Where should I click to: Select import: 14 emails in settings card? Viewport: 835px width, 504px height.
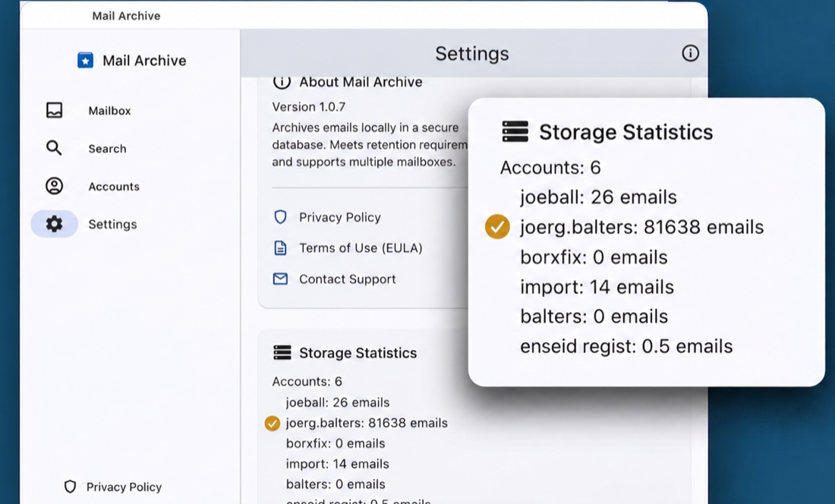338,464
